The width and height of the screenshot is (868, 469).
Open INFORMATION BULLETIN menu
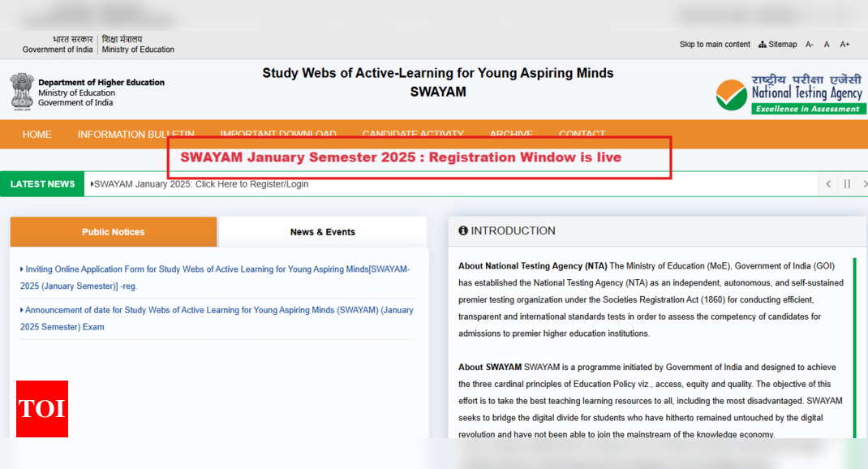(x=135, y=135)
